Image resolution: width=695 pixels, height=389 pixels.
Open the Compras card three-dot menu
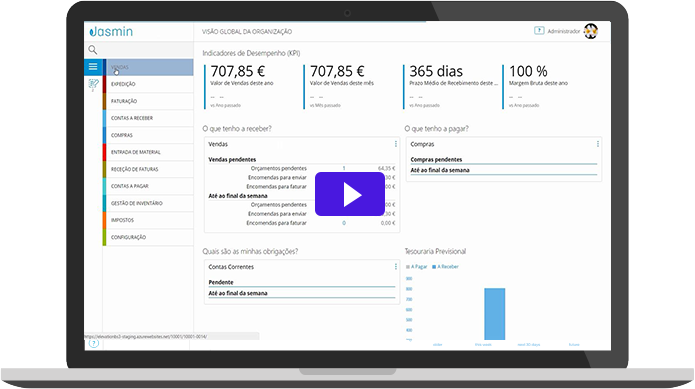tap(597, 144)
